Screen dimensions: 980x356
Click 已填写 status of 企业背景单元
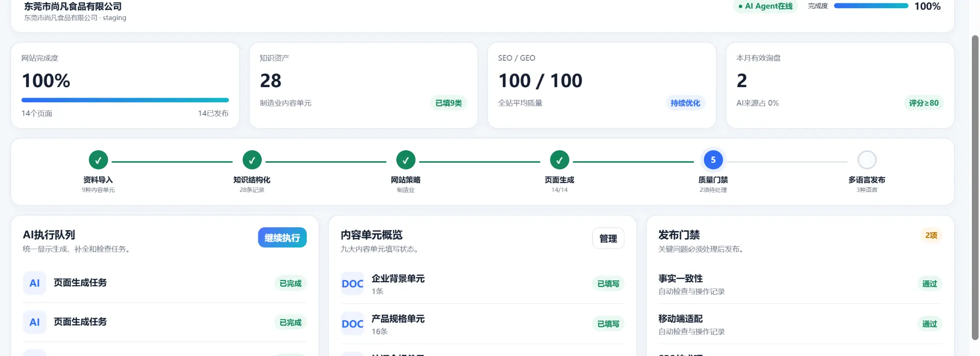[608, 284]
